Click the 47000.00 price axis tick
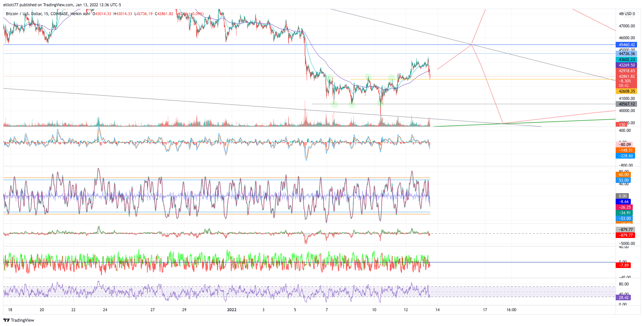The width and height of the screenshot is (644, 326). click(x=627, y=26)
